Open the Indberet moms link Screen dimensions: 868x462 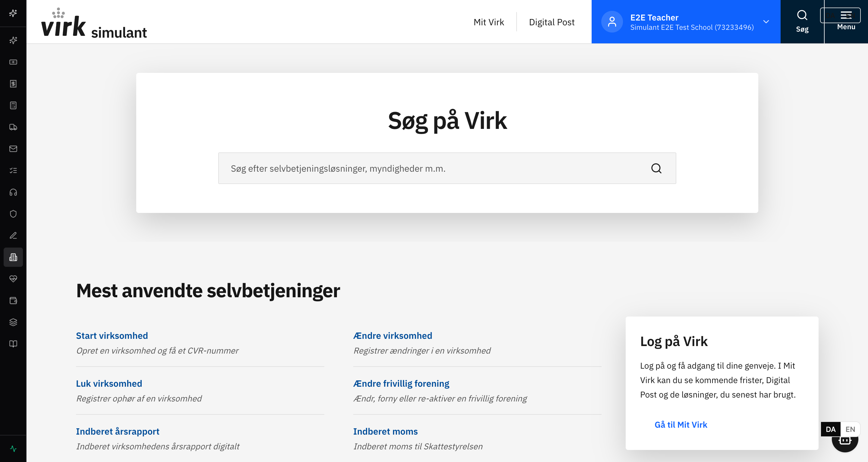[x=385, y=431]
